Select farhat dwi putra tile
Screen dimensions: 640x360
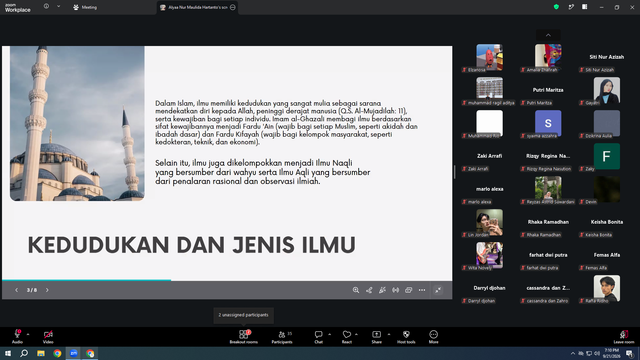point(548,256)
